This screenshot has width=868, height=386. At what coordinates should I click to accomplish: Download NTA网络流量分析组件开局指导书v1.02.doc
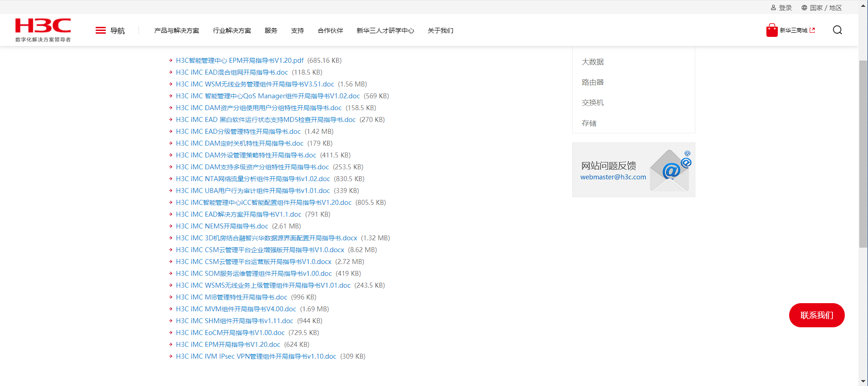pos(253,179)
